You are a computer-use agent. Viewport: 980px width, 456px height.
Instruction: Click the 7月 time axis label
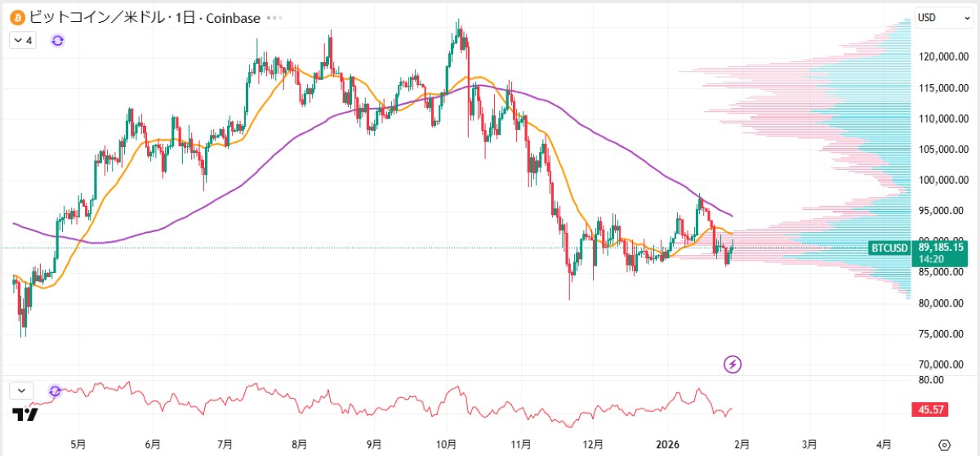[226, 445]
